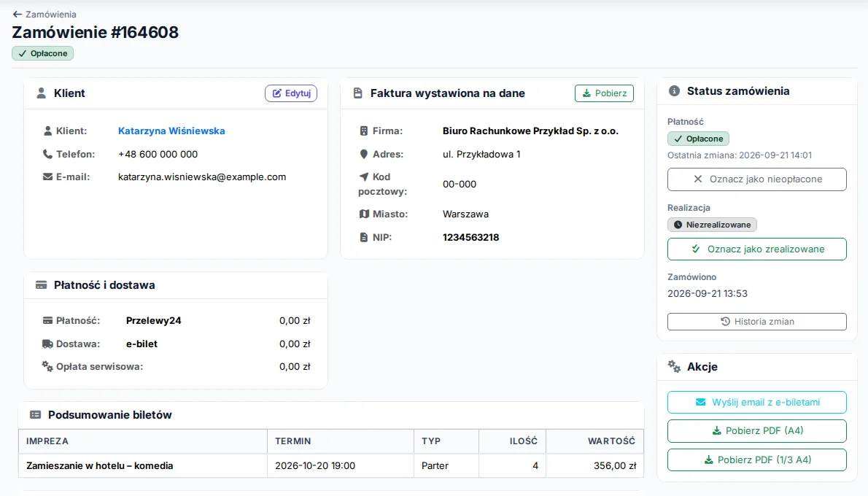The height and width of the screenshot is (496, 868).
Task: Click the document icon beside Faktura heading
Action: point(357,93)
